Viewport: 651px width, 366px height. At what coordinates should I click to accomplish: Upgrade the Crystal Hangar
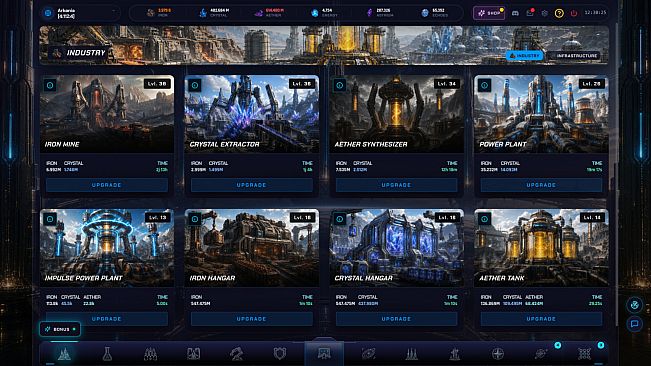pos(396,319)
